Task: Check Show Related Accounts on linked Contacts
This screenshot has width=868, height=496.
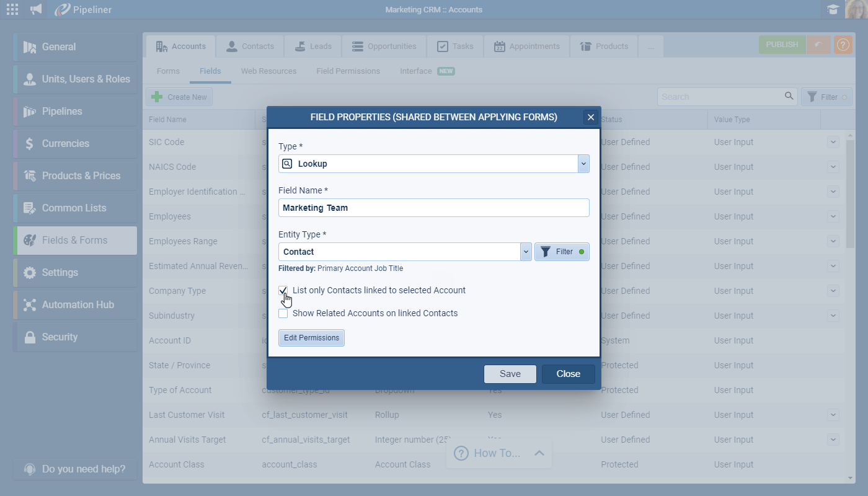Action: [x=283, y=314]
